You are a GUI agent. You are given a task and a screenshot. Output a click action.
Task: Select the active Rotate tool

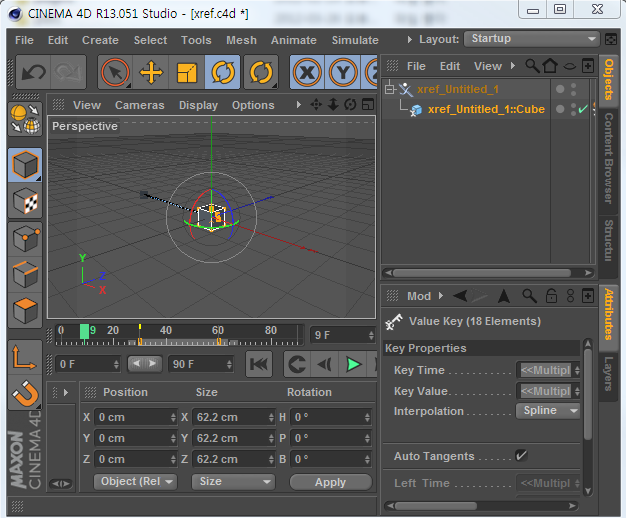(222, 72)
